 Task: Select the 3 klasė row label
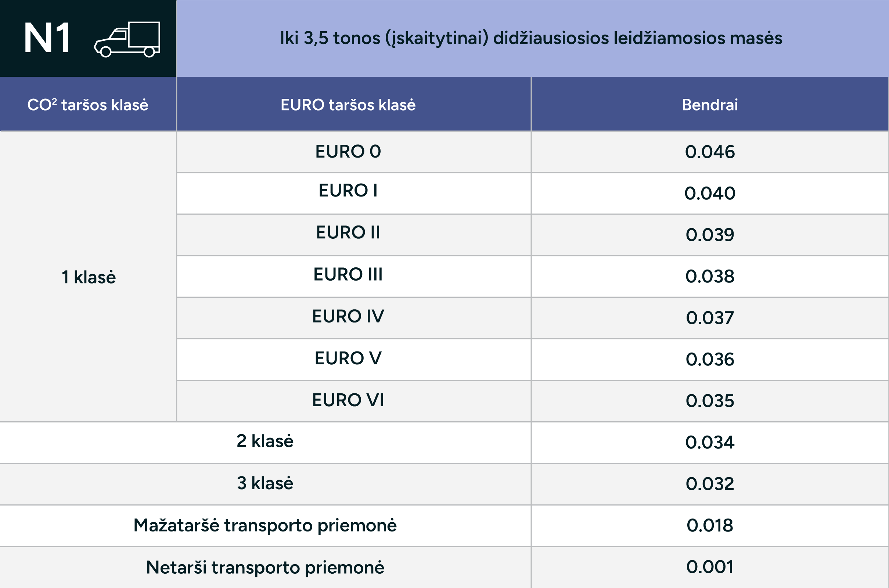point(265,483)
